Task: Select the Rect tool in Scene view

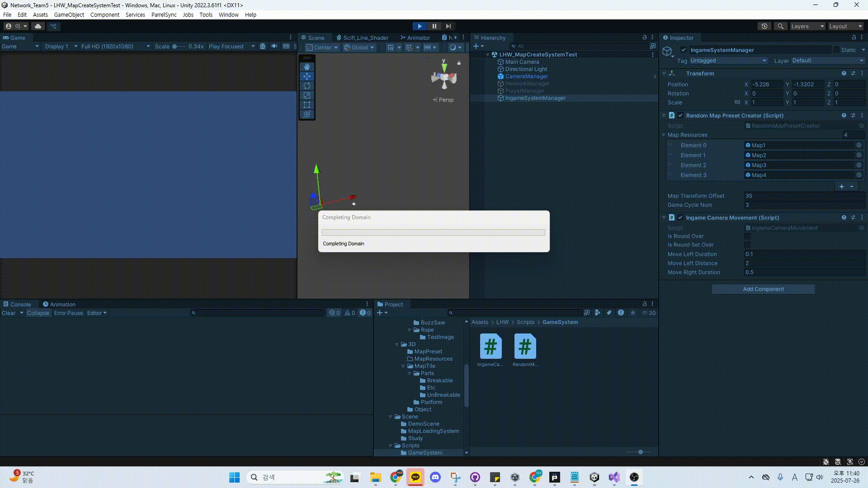Action: [307, 105]
